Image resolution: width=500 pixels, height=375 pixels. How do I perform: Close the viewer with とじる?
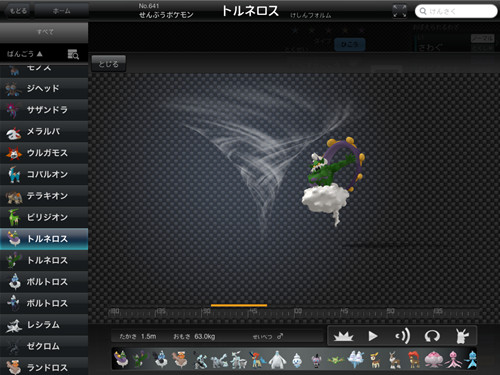click(x=109, y=64)
